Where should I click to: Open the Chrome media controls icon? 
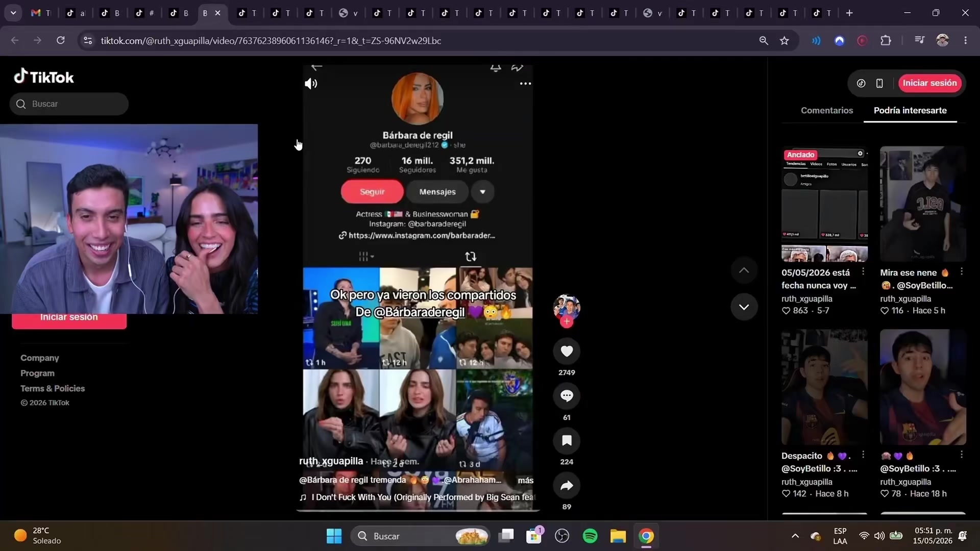(x=919, y=40)
